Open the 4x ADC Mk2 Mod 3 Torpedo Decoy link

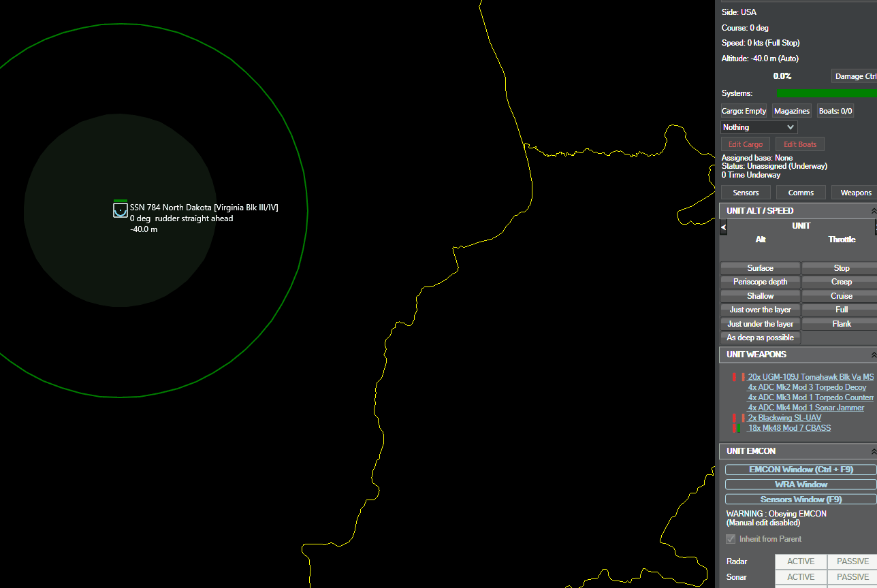(807, 387)
